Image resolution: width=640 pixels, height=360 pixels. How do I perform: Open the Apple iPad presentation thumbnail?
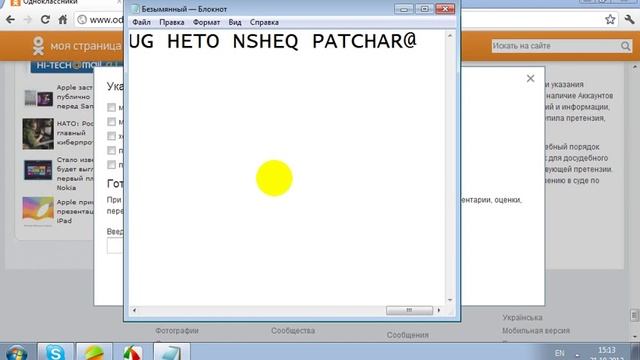click(x=38, y=211)
